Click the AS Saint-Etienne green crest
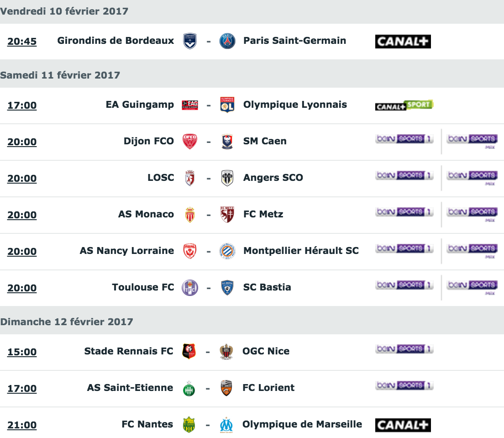Viewport: 504px width, 438px height. (x=189, y=389)
